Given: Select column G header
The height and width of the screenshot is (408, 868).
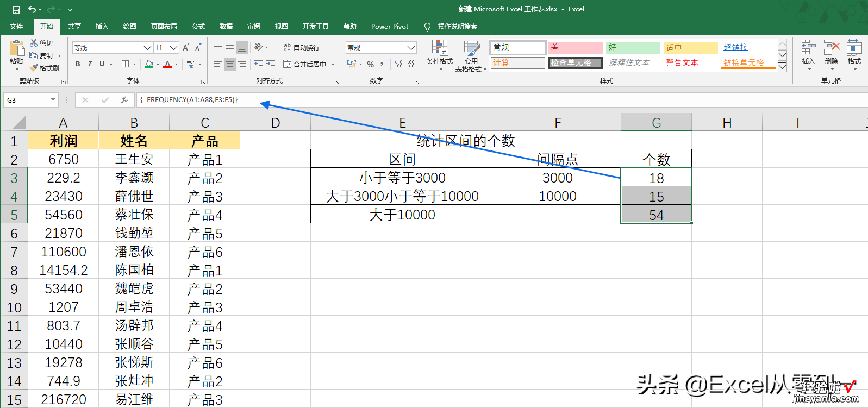Looking at the screenshot, I should (656, 123).
